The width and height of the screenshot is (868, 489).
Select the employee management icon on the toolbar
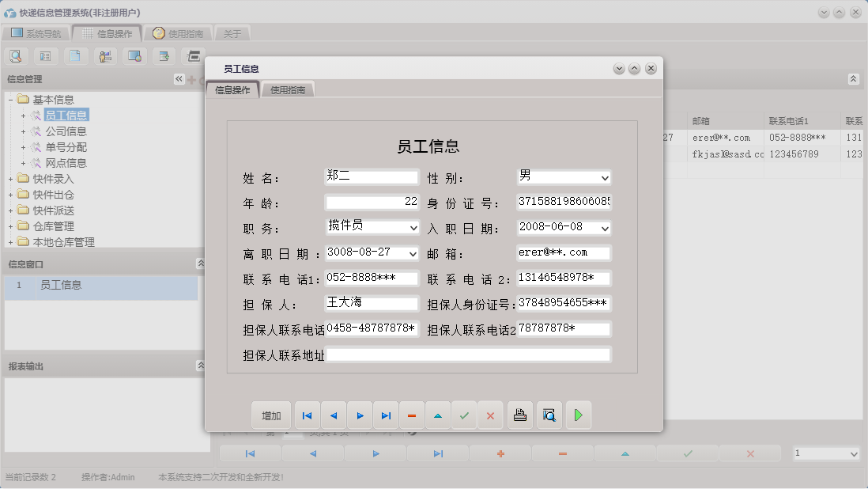click(x=104, y=55)
